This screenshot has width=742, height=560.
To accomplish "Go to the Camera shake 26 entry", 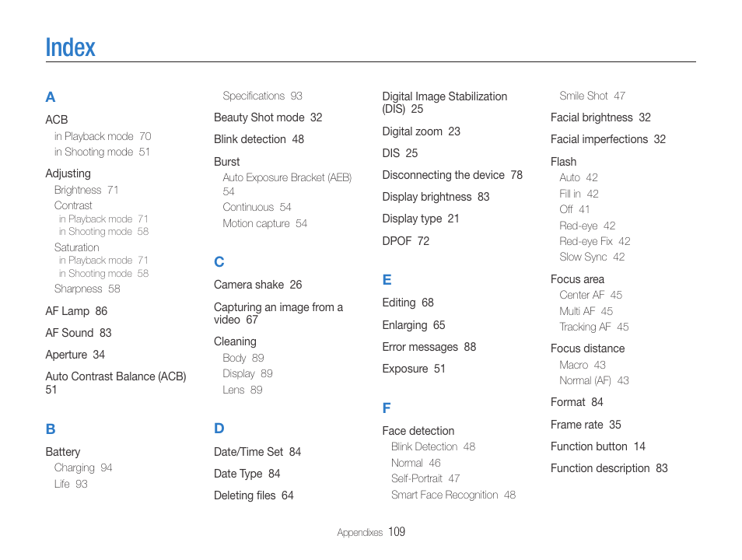I will tap(258, 285).
